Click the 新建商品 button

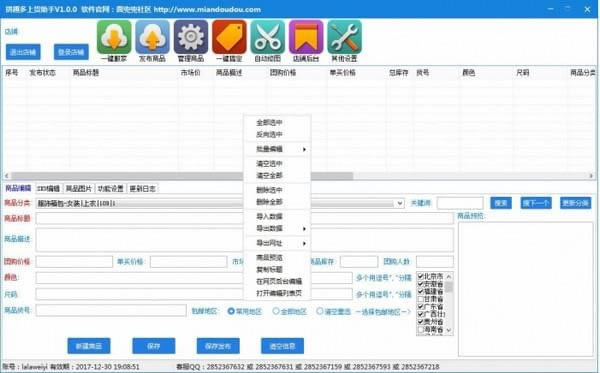click(x=89, y=346)
